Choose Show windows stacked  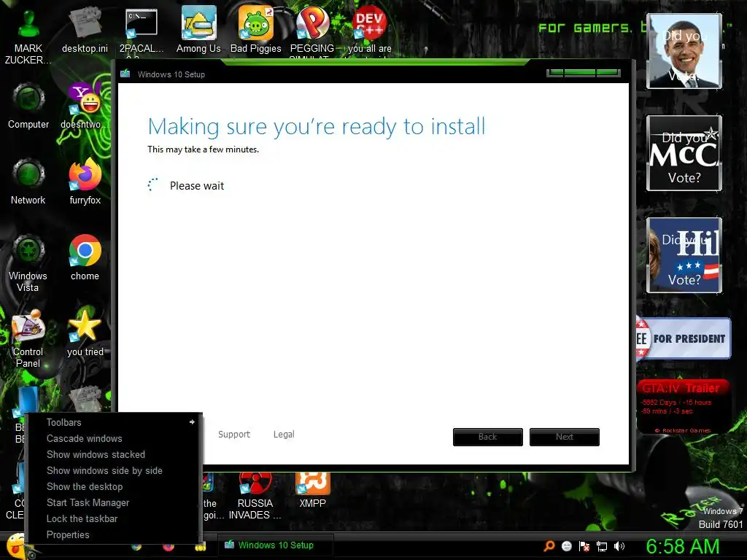point(96,455)
